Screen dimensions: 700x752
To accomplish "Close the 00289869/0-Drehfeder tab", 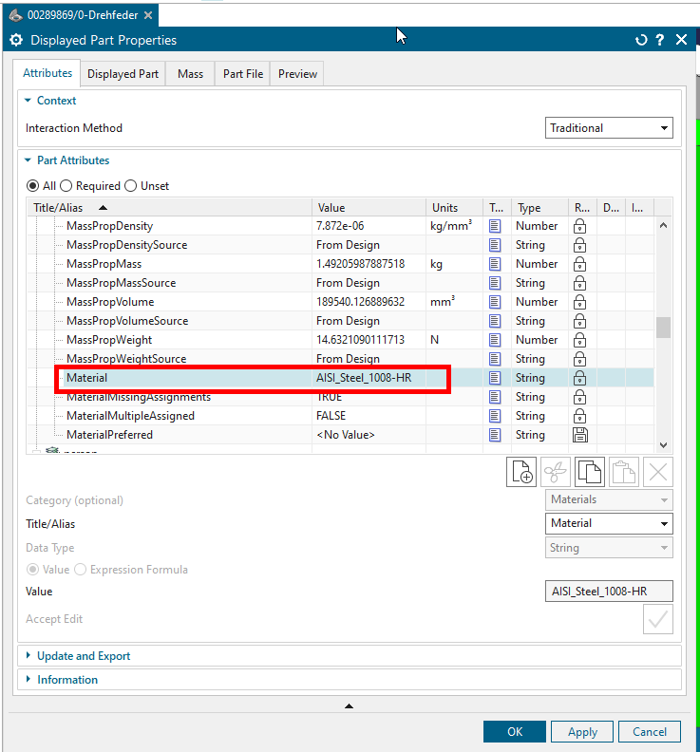I will point(148,15).
